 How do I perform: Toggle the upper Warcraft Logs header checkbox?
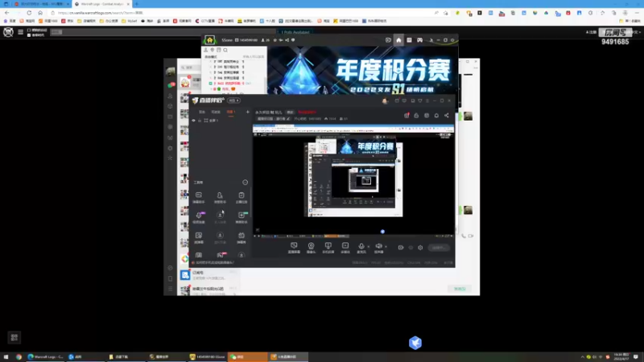(x=29, y=30)
